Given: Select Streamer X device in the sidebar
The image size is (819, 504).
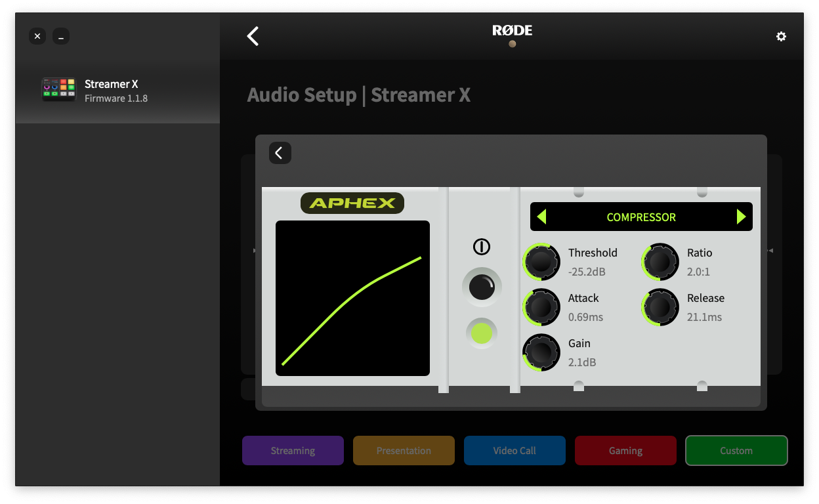Looking at the screenshot, I should click(x=117, y=91).
